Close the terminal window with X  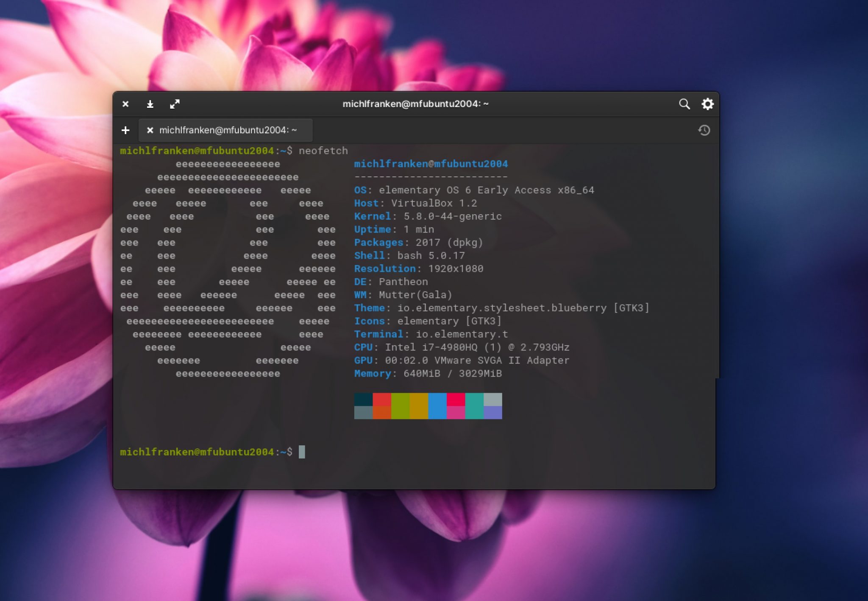(125, 104)
